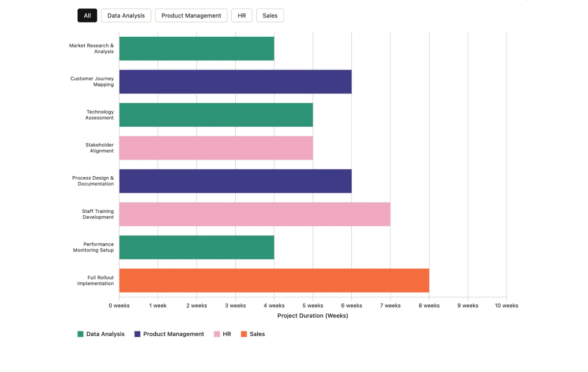
Task: Click the 'Stakeholder Alignment' axis label
Action: coord(99,148)
